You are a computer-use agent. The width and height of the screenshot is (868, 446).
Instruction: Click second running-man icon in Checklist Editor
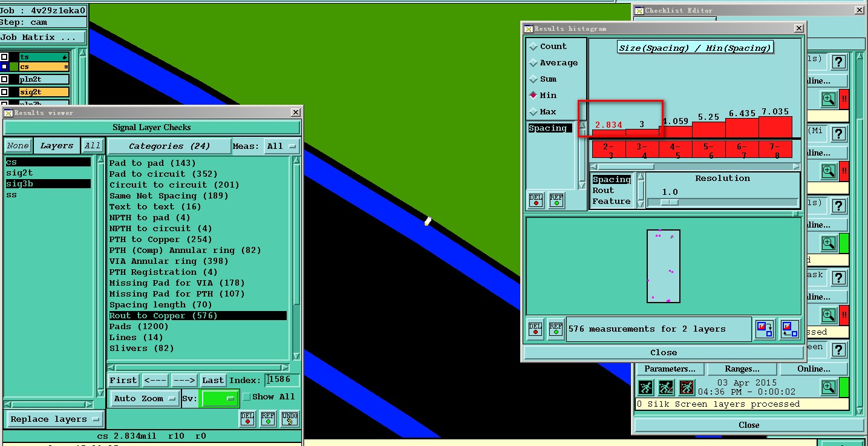coord(666,387)
